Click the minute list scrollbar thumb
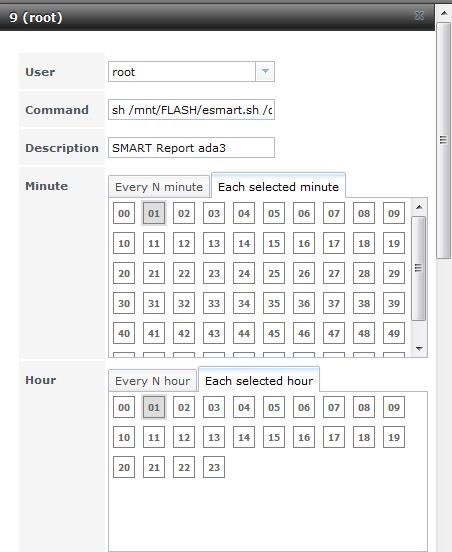This screenshot has height=552, width=452. [x=419, y=268]
